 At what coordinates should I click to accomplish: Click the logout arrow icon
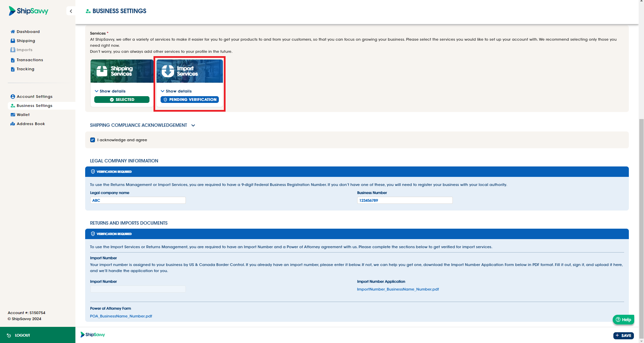(9, 335)
